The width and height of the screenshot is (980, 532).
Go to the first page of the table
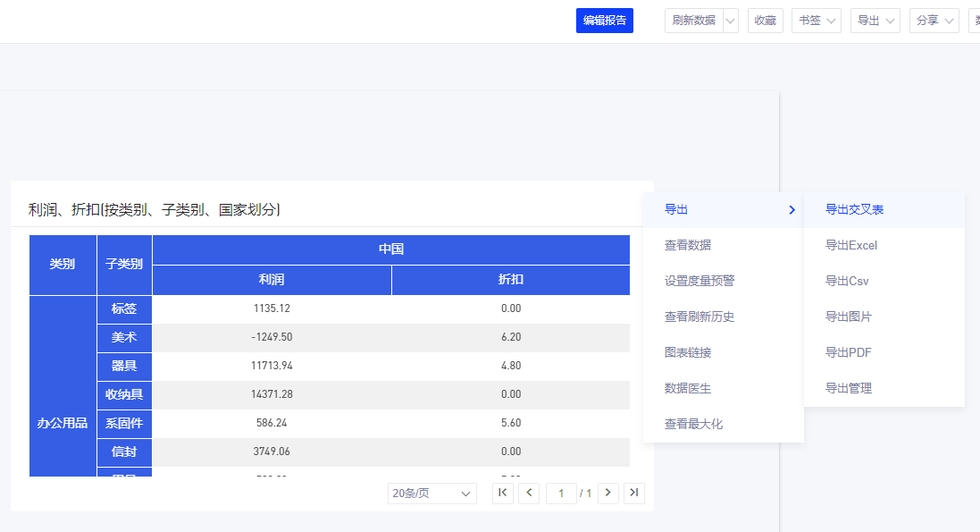503,493
